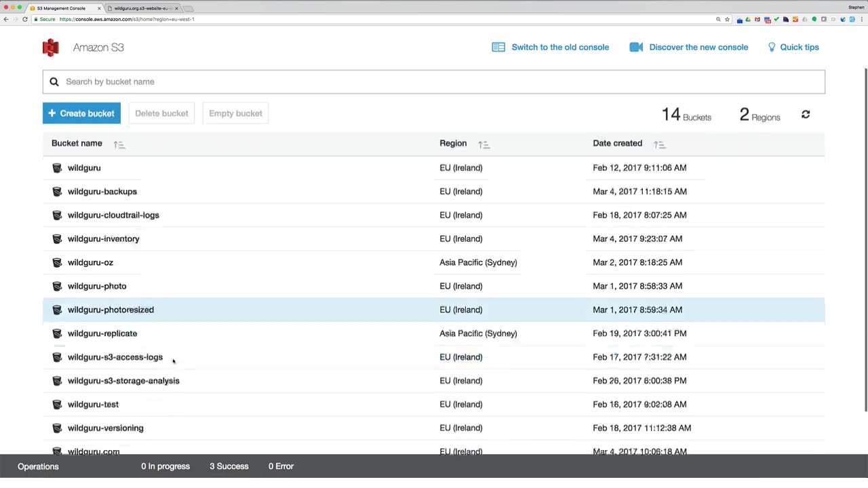The image size is (868, 488).
Task: Select the bucket icon for wildguru-photoresized
Action: pyautogui.click(x=57, y=310)
